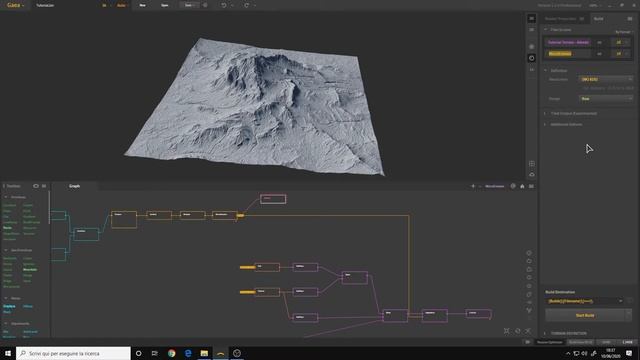
Task: Open Google Chrome from taskbar
Action: pyautogui.click(x=171, y=353)
